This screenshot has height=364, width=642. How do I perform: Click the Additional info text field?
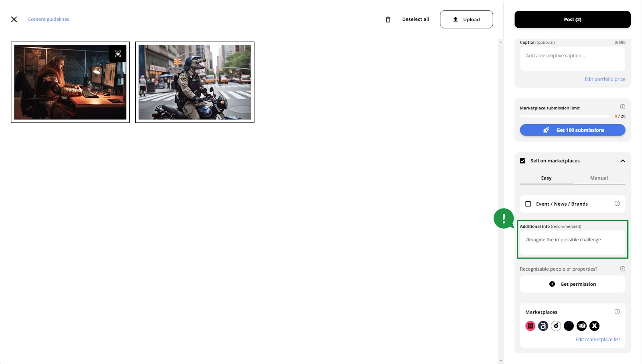[573, 243]
